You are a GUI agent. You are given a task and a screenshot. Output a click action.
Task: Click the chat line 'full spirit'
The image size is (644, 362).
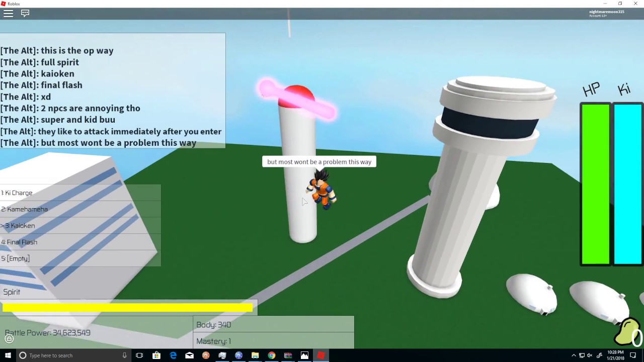point(40,62)
